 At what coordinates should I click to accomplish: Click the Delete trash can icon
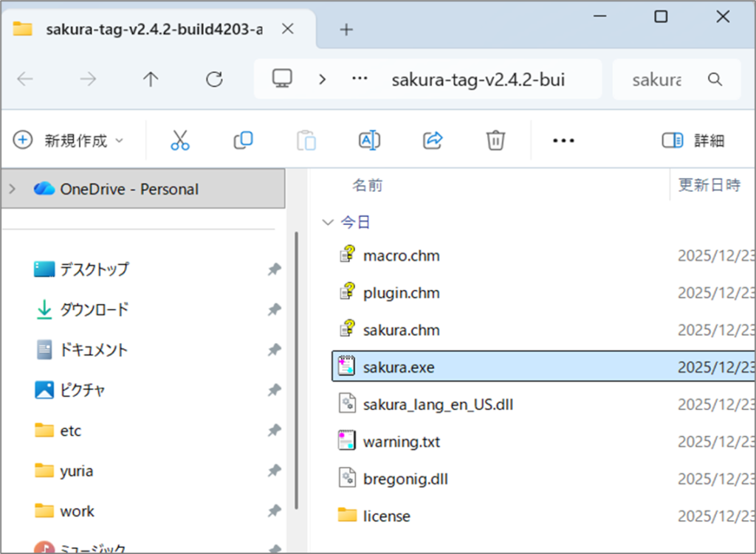click(495, 140)
